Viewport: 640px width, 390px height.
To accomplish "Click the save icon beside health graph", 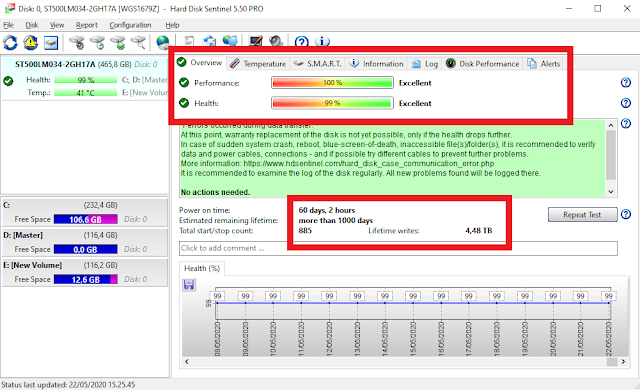I will pos(189,285).
